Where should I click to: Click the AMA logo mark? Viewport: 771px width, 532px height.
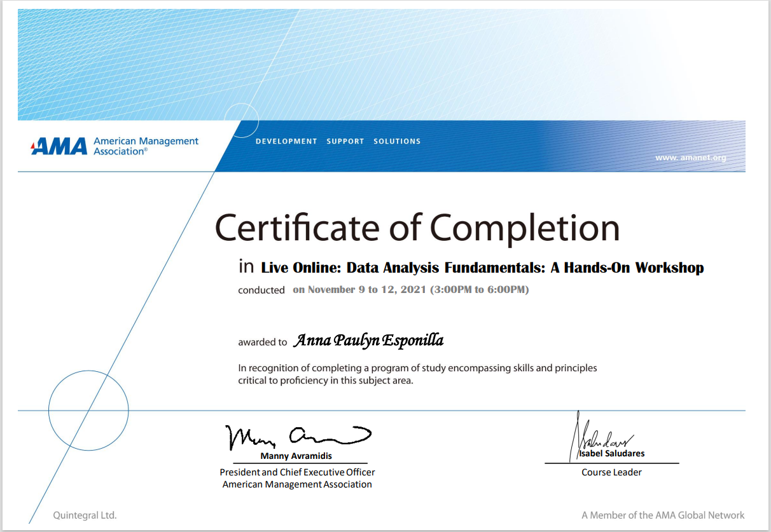(59, 147)
